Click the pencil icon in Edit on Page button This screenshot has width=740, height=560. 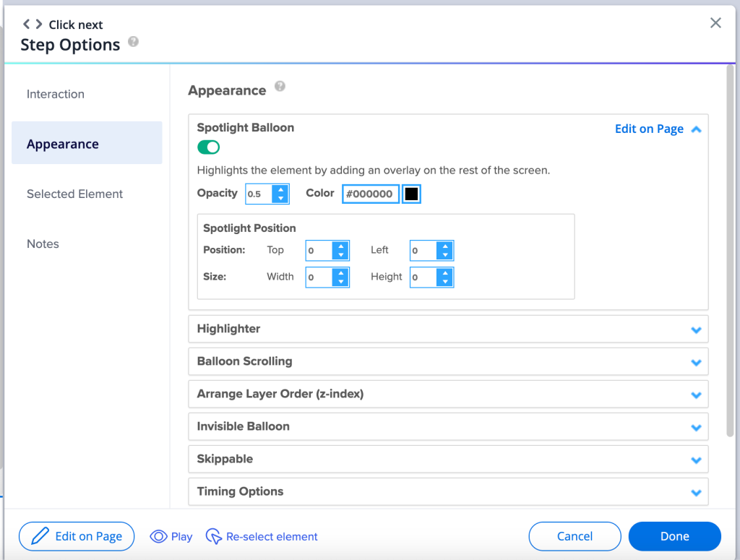(40, 536)
